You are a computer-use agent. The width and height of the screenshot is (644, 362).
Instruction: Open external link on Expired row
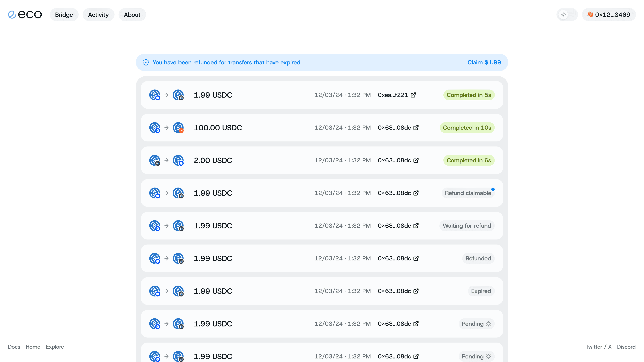click(416, 291)
